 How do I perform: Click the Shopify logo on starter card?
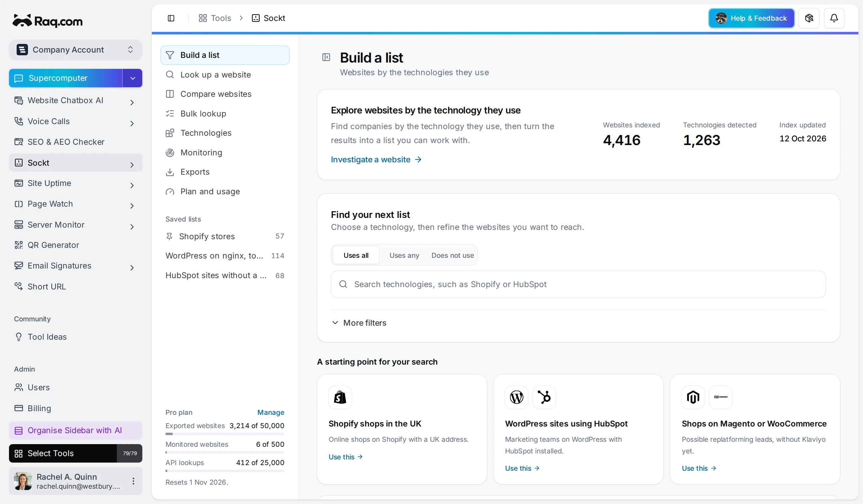coord(340,397)
